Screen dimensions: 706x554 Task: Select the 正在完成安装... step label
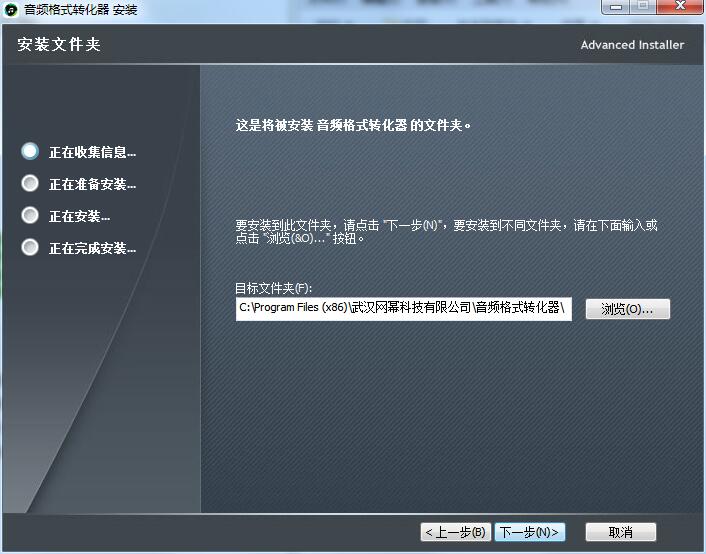[92, 249]
